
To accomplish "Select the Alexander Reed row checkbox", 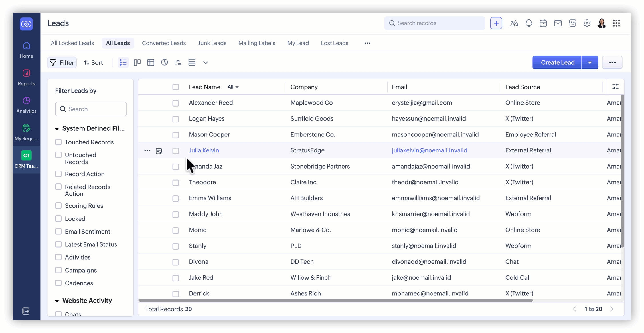I will 175,103.
